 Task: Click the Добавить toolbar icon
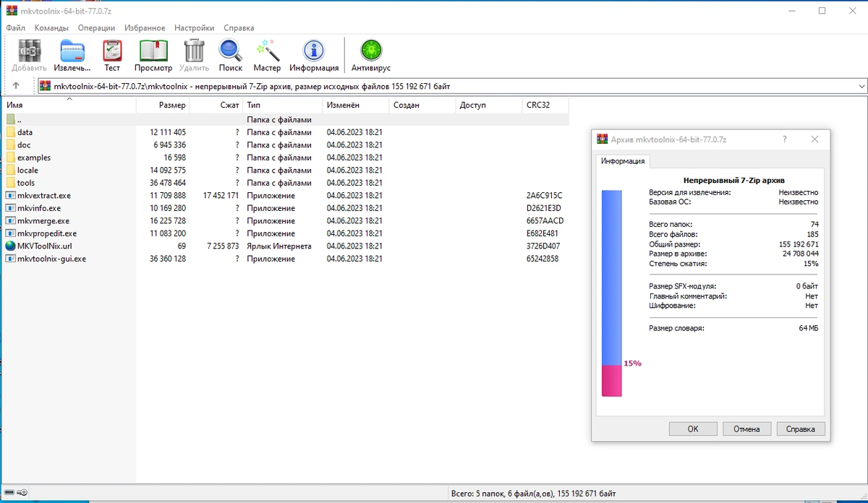coord(30,51)
